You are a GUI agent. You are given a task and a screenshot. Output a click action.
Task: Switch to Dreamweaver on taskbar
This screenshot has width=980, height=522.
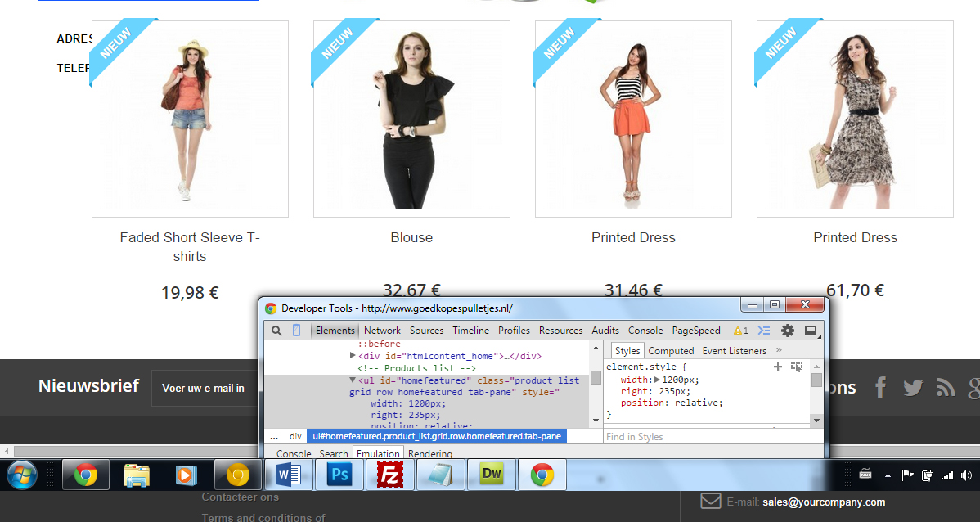492,475
